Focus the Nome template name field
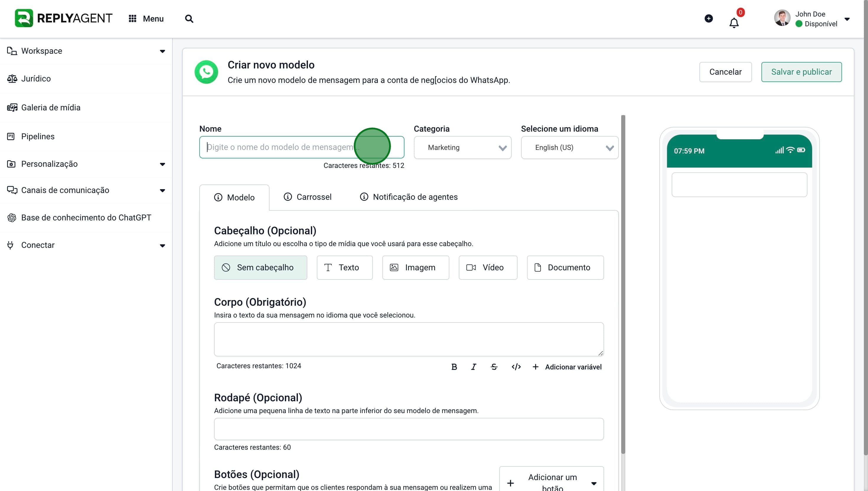The width and height of the screenshot is (868, 491). coord(302,147)
